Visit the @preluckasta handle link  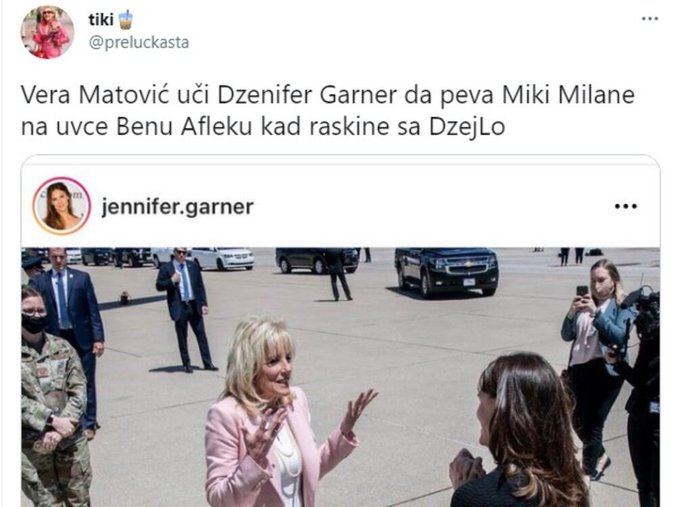click(139, 42)
